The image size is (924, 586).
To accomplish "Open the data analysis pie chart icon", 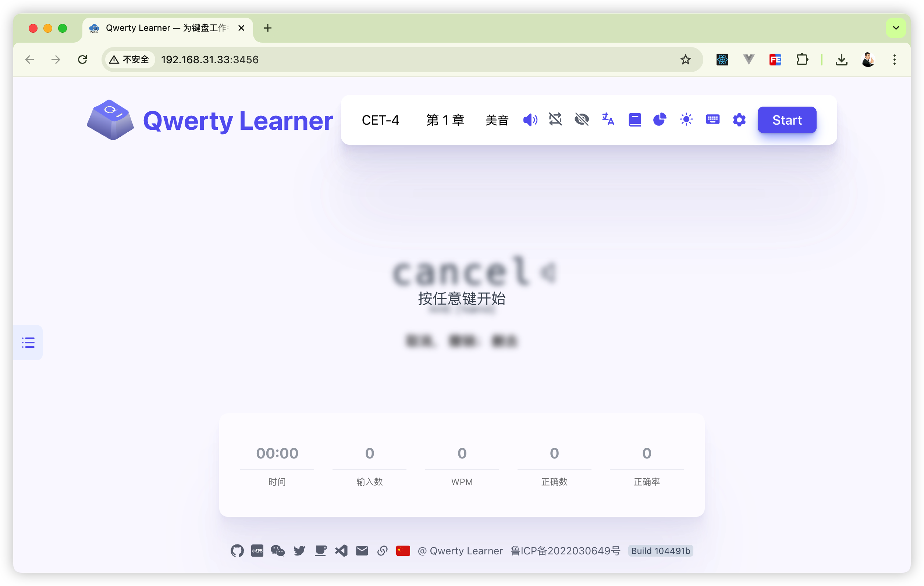I will 660,119.
